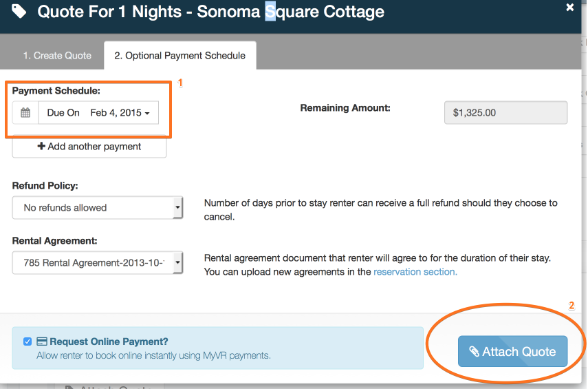Click the credit card icon beside Request Online Payment

[41, 341]
